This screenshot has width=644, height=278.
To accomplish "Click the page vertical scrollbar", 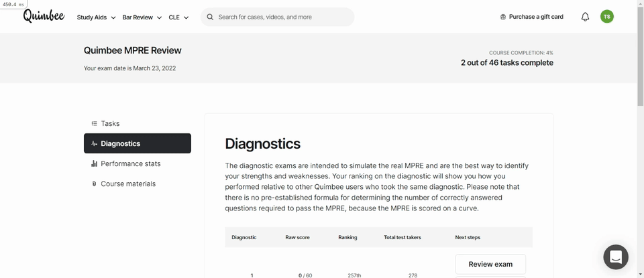I will (640, 139).
